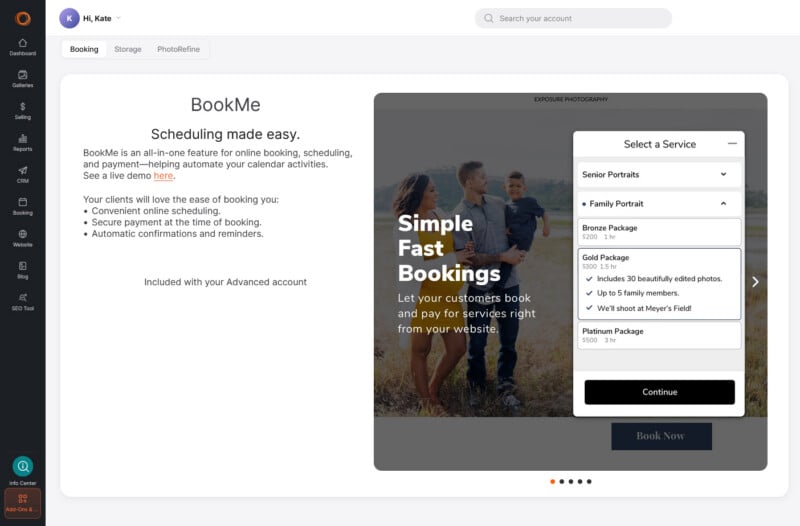Advance carousel with the right arrow

coord(755,282)
